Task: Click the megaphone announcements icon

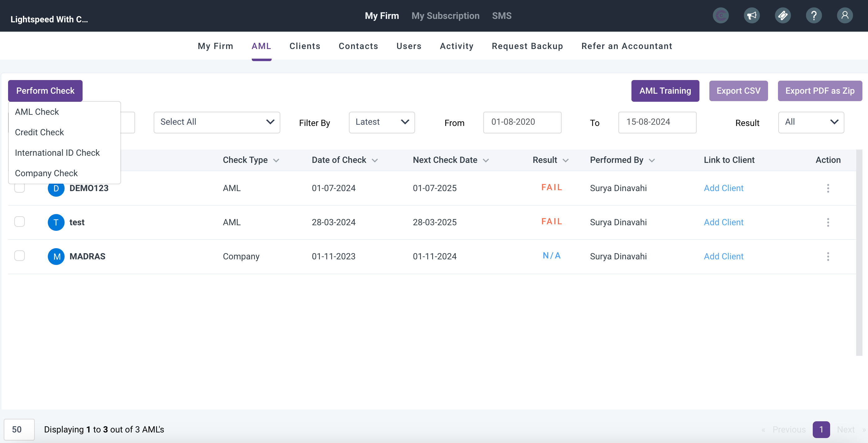Action: [751, 16]
